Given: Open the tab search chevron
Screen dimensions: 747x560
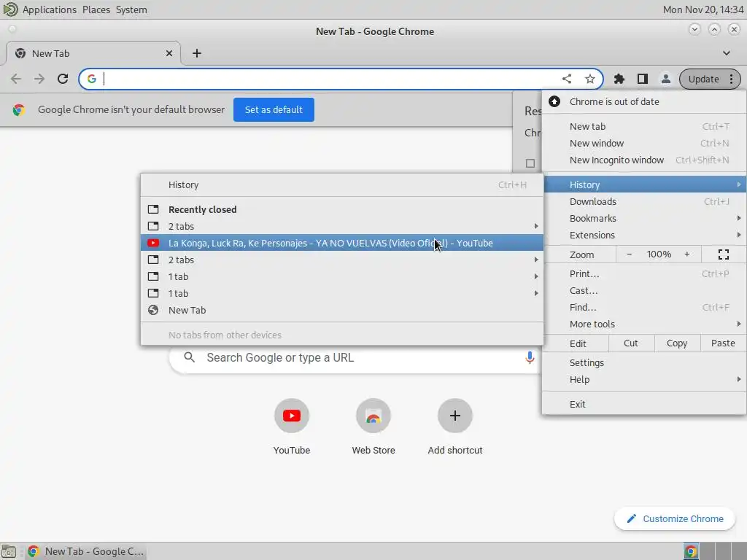Looking at the screenshot, I should coord(726,53).
